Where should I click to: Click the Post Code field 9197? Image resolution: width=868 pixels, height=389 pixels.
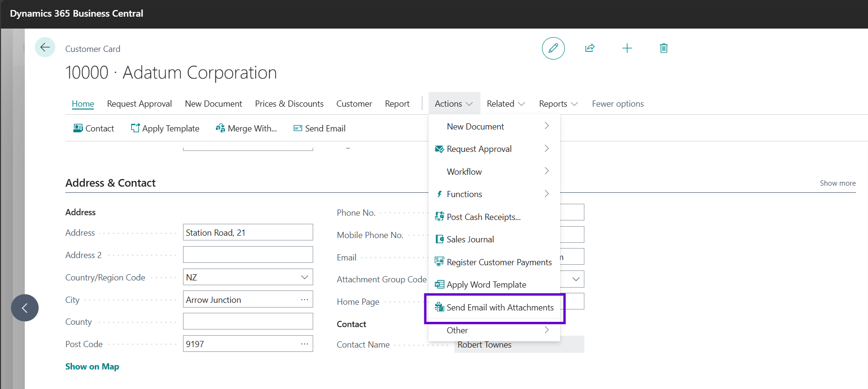(x=248, y=344)
